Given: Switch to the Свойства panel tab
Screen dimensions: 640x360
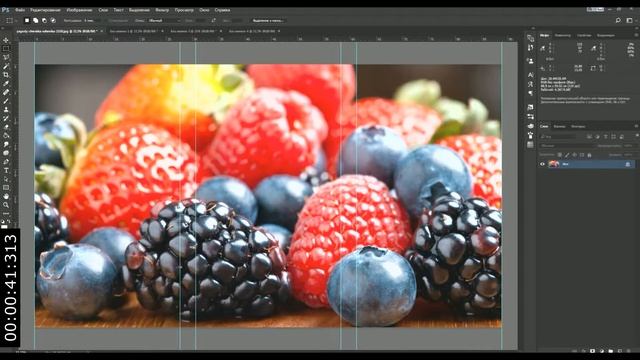Looking at the screenshot, I should pos(584,36).
